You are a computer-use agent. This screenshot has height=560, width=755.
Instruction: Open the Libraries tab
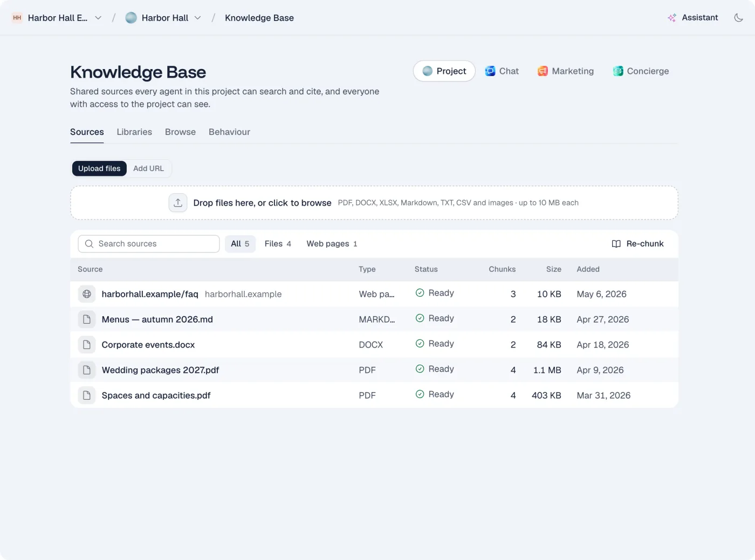pyautogui.click(x=134, y=132)
